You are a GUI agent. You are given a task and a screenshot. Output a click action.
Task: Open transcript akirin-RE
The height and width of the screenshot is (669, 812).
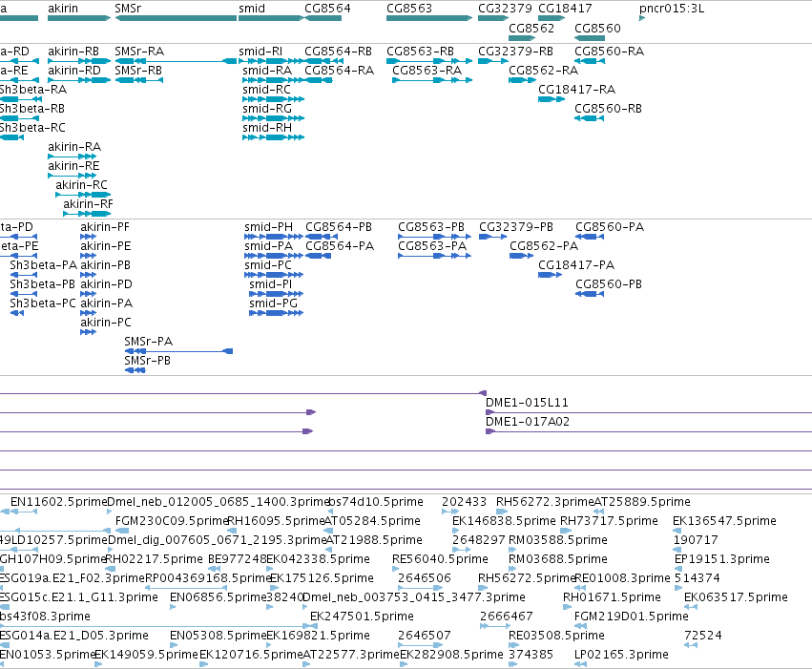coord(73,166)
